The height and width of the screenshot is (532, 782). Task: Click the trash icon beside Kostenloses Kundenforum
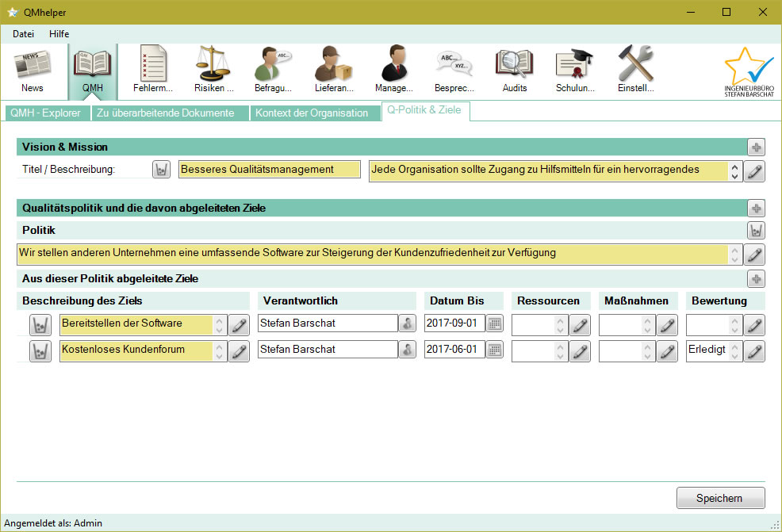tap(40, 351)
